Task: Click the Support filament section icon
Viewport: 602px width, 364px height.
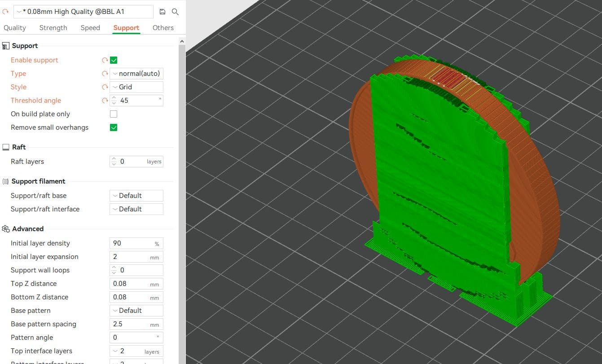Action: tap(6, 181)
